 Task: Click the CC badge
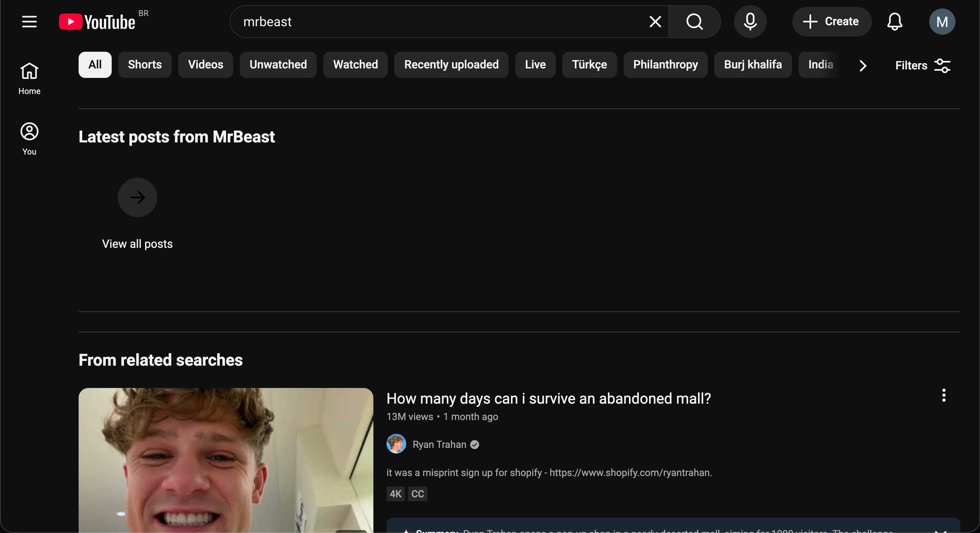(x=418, y=494)
